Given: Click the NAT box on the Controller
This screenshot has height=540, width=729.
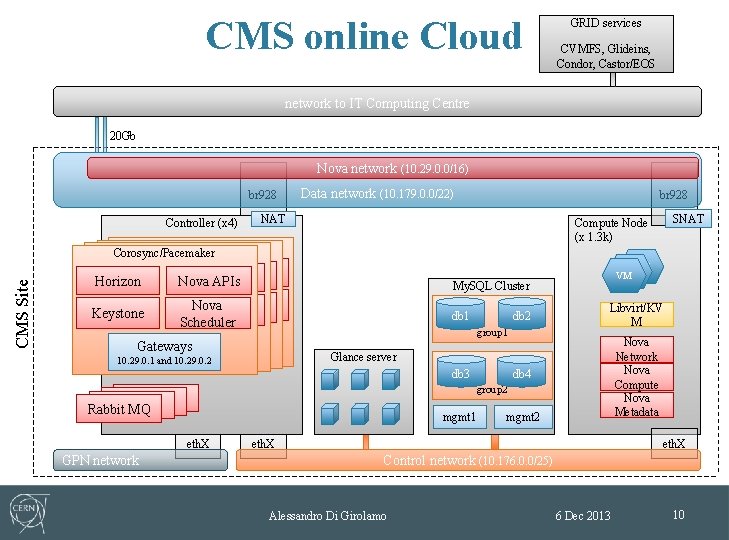Looking at the screenshot, I should [x=273, y=219].
